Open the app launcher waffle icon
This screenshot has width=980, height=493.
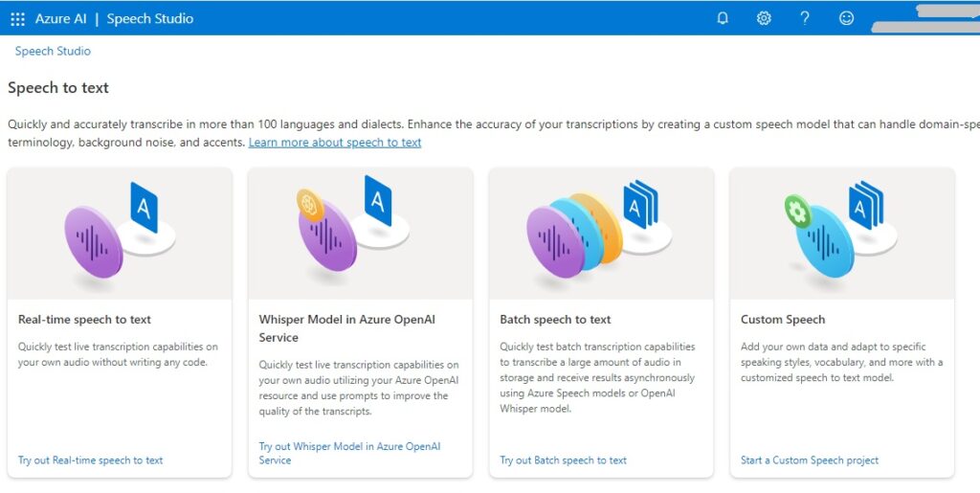point(17,18)
